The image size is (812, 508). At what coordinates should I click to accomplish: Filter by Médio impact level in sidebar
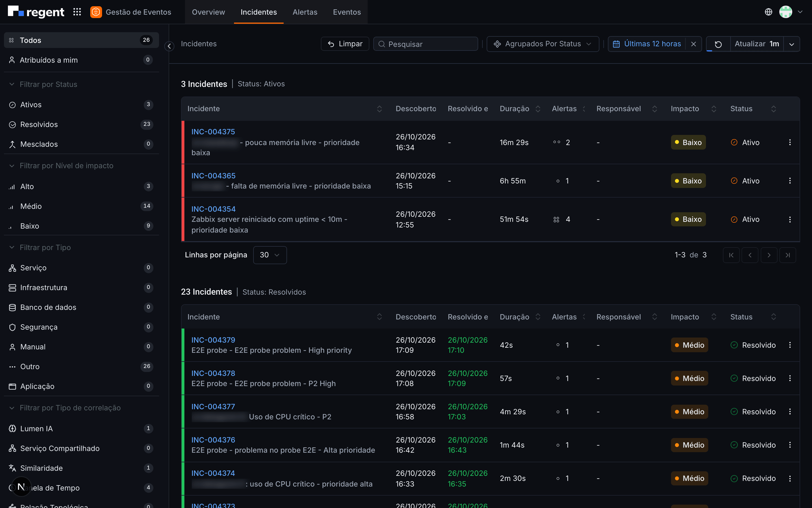coord(81,206)
